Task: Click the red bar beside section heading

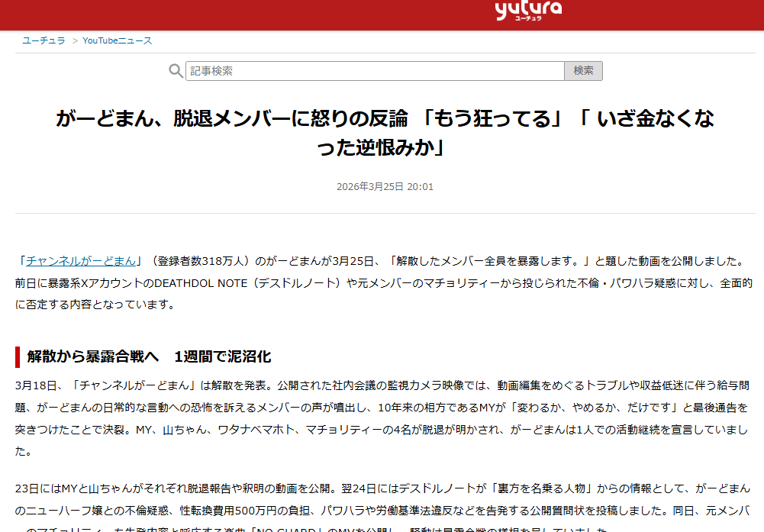Action: [x=18, y=357]
